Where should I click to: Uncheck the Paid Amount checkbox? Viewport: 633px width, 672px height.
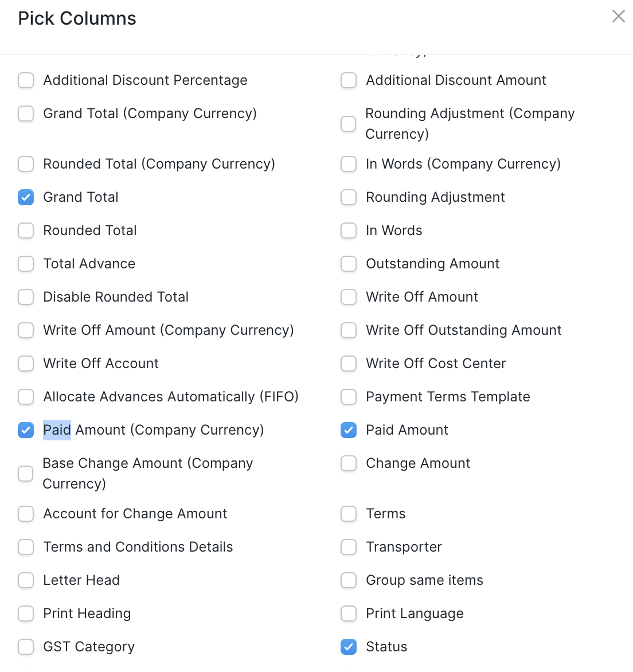click(x=349, y=430)
